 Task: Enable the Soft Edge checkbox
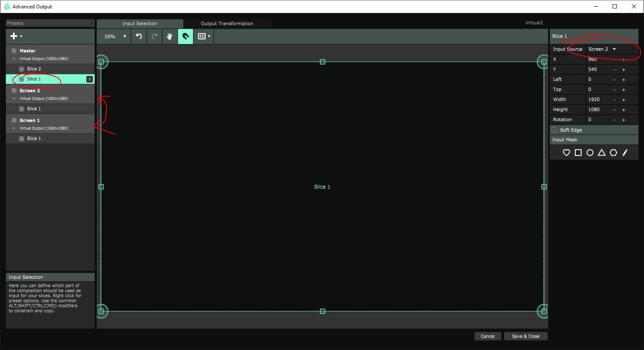(x=554, y=130)
